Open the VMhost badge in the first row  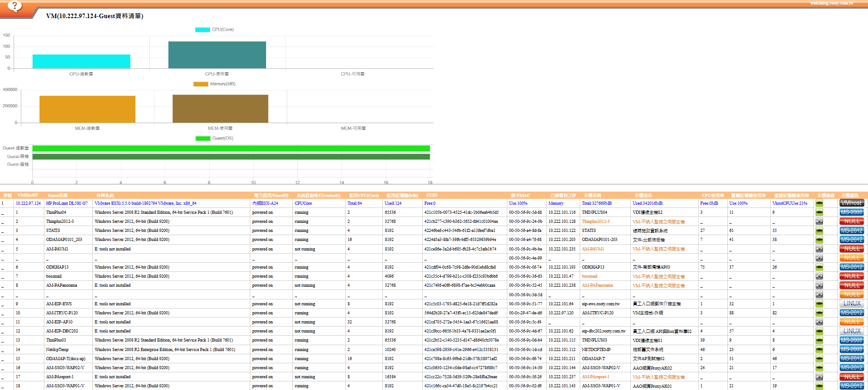point(851,203)
